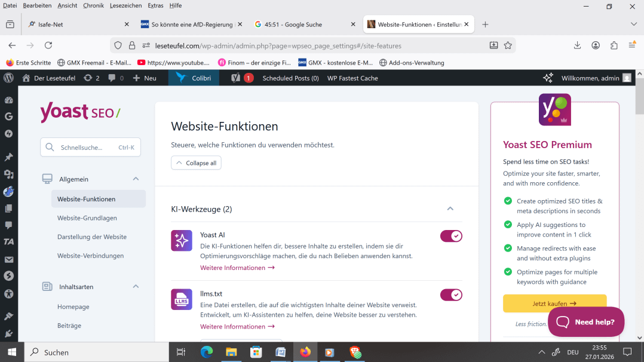Open the updates counter showing 2

(91, 78)
